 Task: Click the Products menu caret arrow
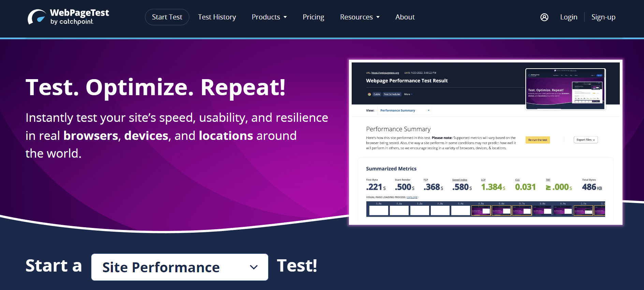(285, 17)
